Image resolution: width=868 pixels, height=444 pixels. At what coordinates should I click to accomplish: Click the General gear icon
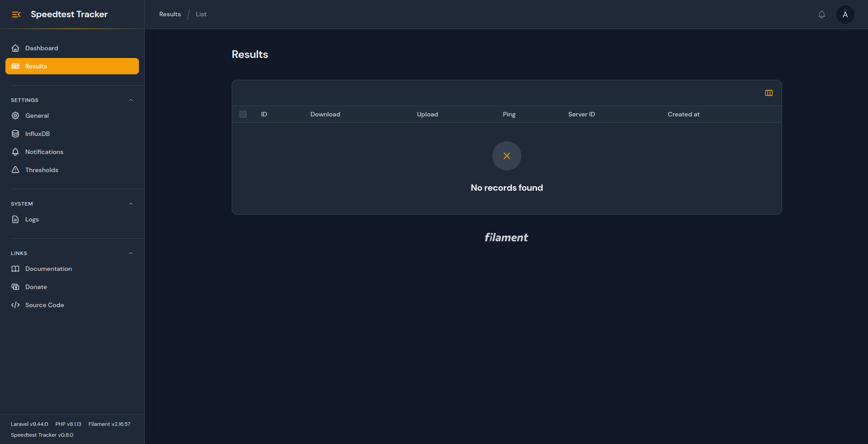pyautogui.click(x=15, y=116)
